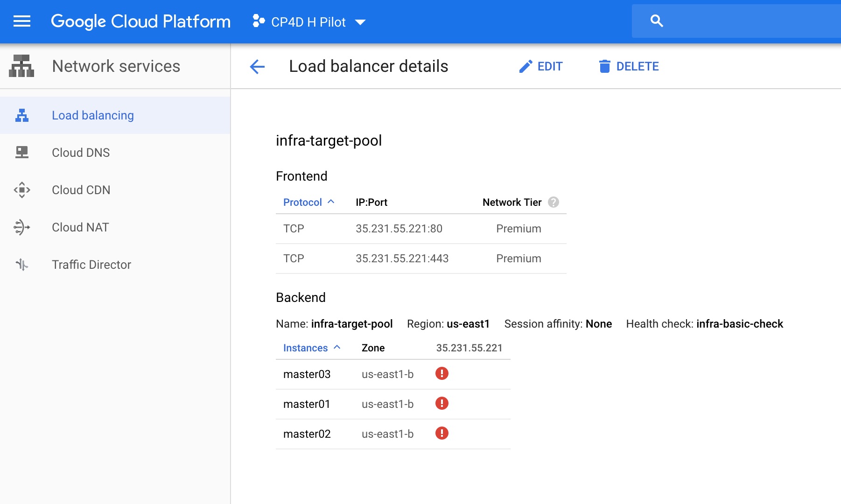Click us-east1-b zone for master01
This screenshot has width=841, height=504.
[x=388, y=404]
